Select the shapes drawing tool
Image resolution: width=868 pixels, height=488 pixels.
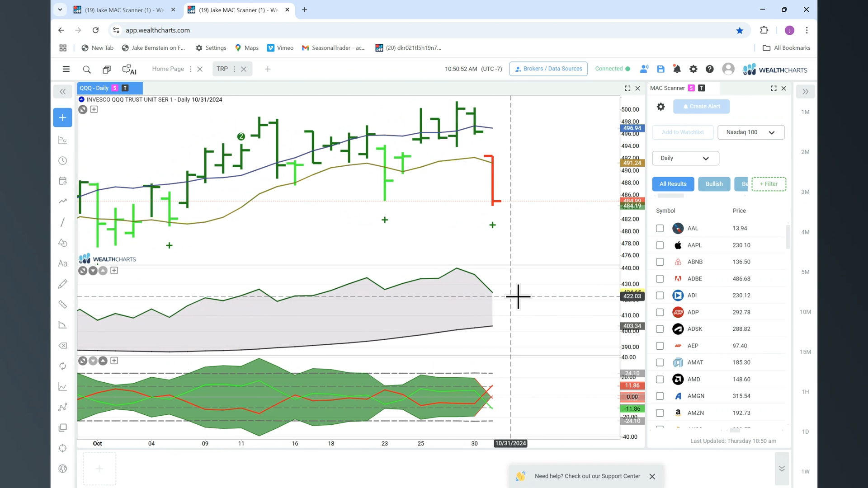click(63, 243)
